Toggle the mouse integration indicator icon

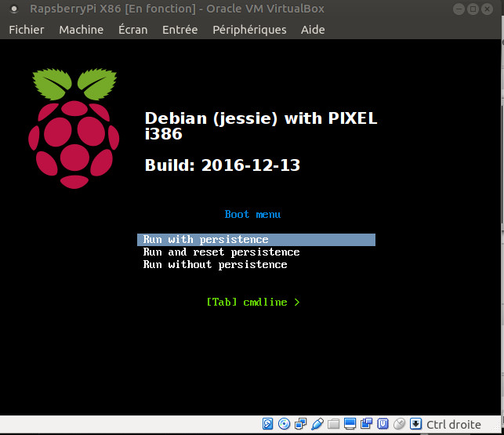tap(399, 424)
